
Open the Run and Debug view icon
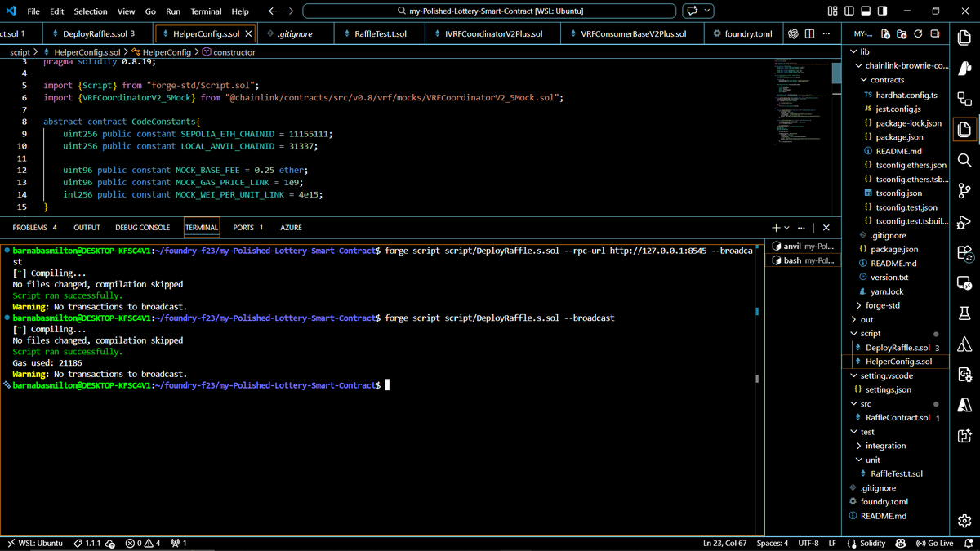tap(964, 222)
